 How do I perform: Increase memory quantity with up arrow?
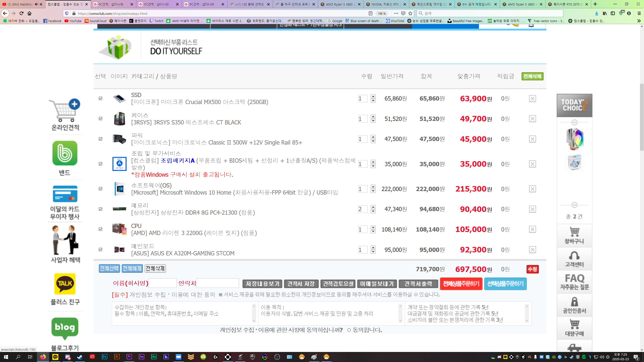(373, 207)
